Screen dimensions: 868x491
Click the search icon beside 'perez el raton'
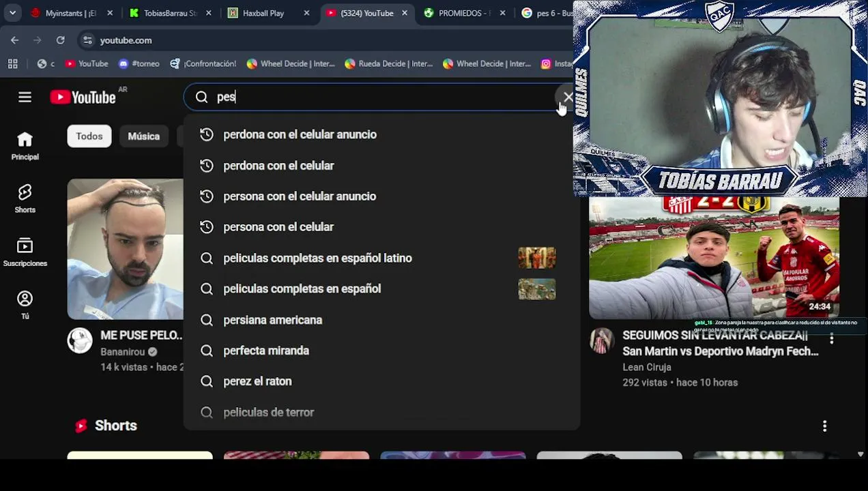coord(207,381)
